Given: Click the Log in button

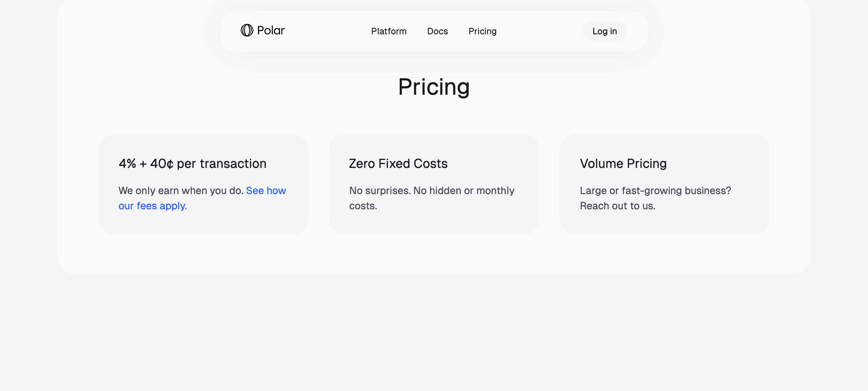Looking at the screenshot, I should point(605,31).
